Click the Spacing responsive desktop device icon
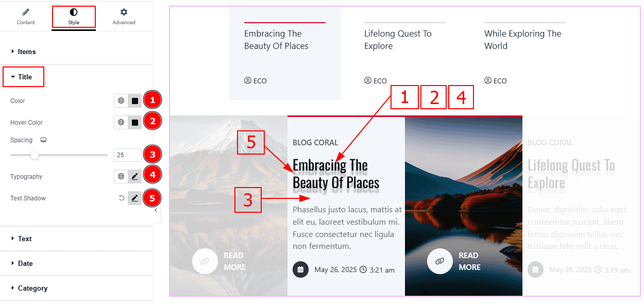 pos(44,140)
